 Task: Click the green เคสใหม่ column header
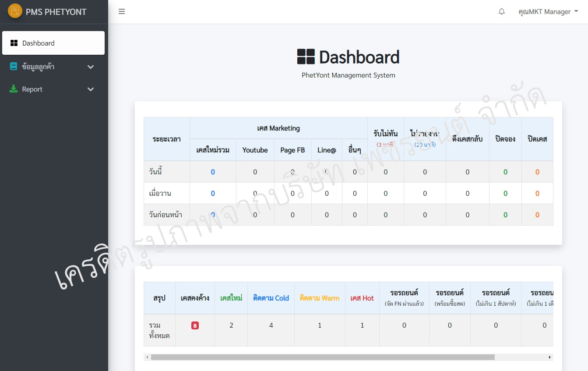coord(231,298)
